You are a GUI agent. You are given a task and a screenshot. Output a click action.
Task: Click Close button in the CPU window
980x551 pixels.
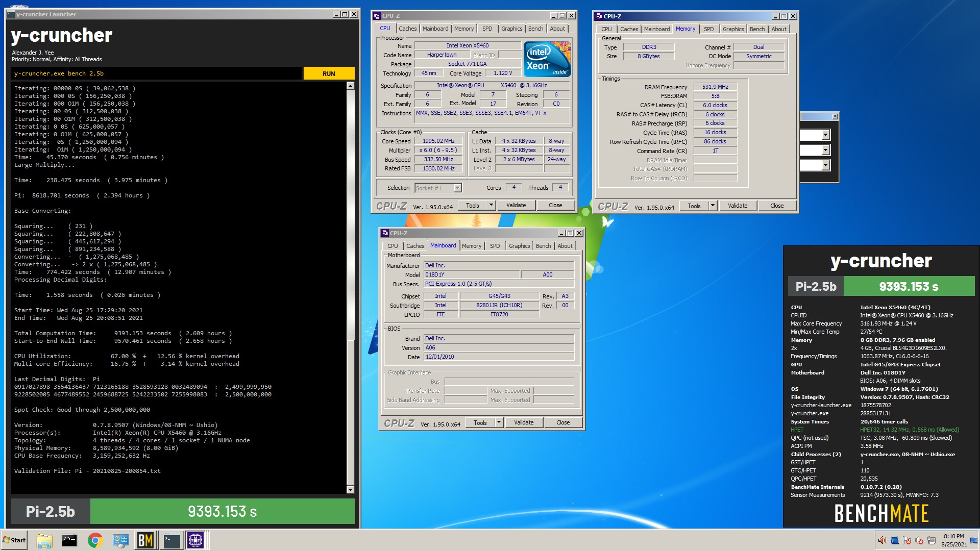(x=555, y=205)
